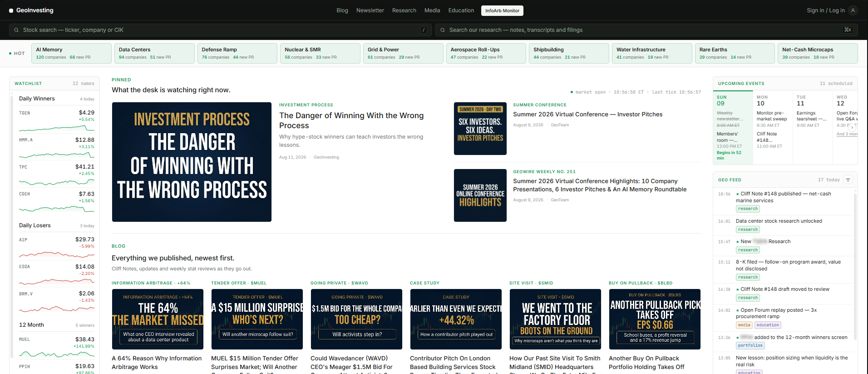The image size is (868, 374).
Task: Open 'Another Pullback Pick' blog thumbnail
Action: tap(655, 319)
